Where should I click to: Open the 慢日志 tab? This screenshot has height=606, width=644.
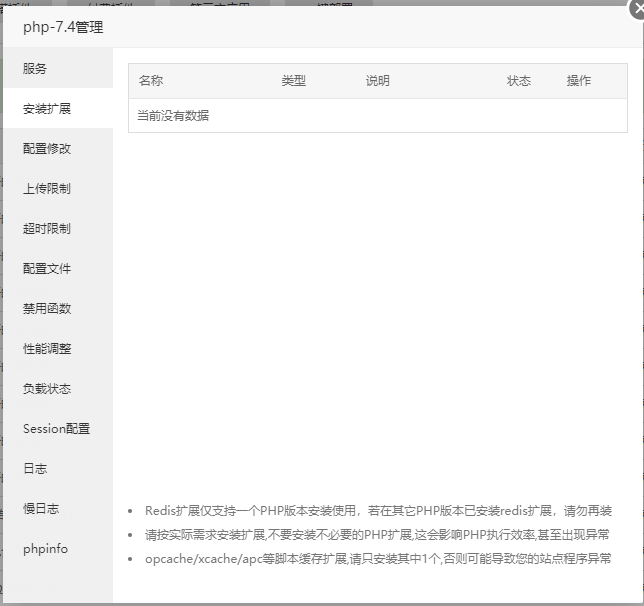point(58,509)
